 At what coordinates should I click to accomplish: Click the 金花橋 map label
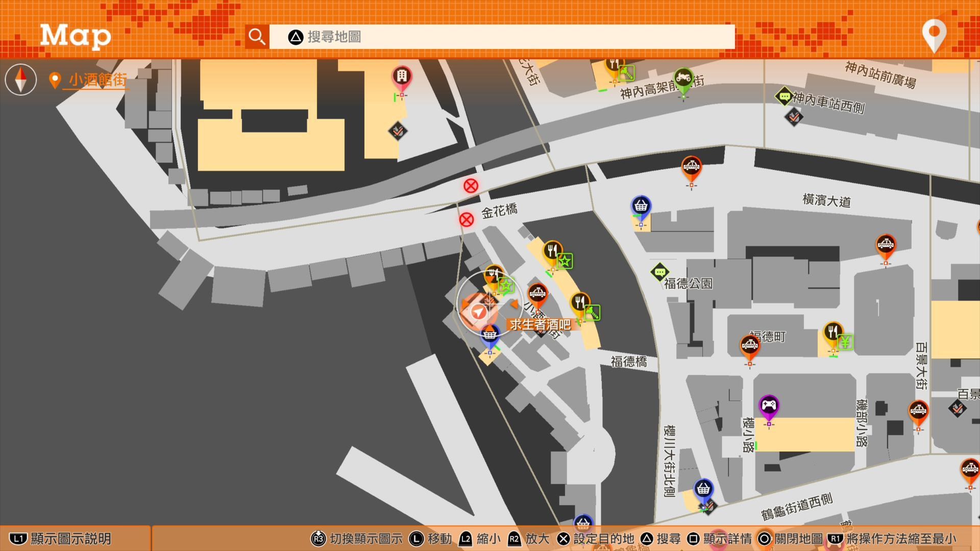coord(499,210)
